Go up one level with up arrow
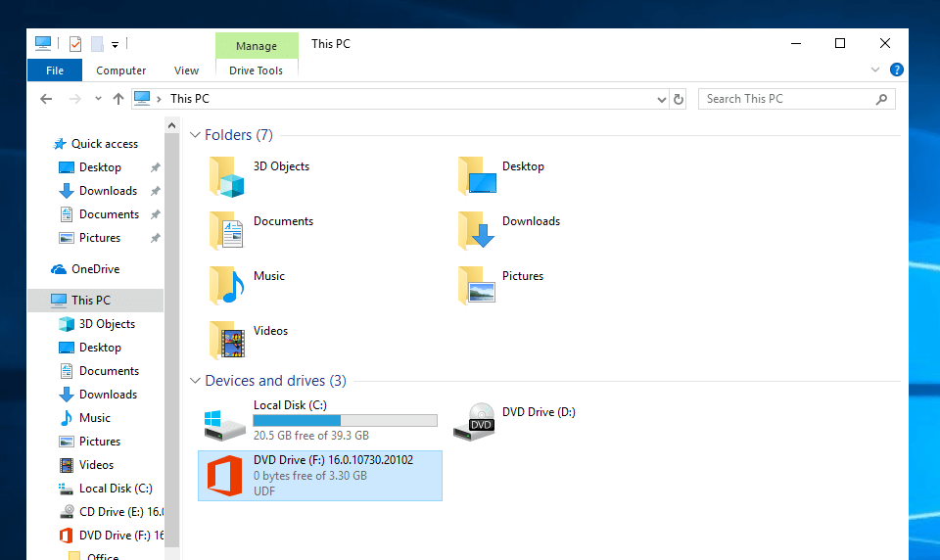 (x=118, y=99)
